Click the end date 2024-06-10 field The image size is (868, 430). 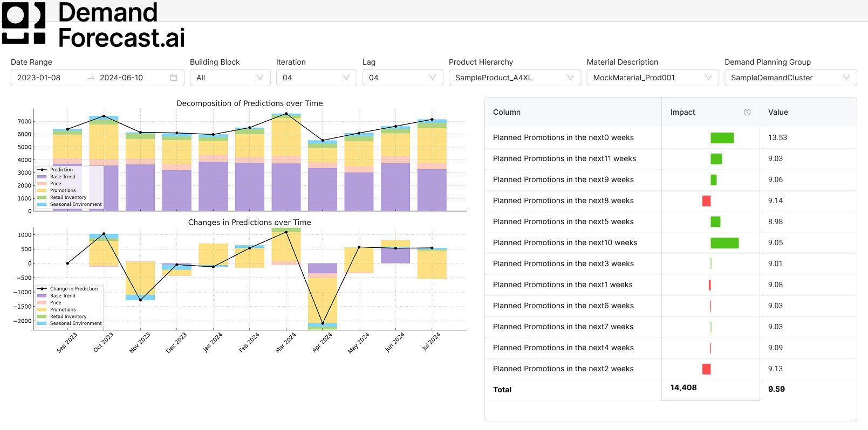[121, 78]
